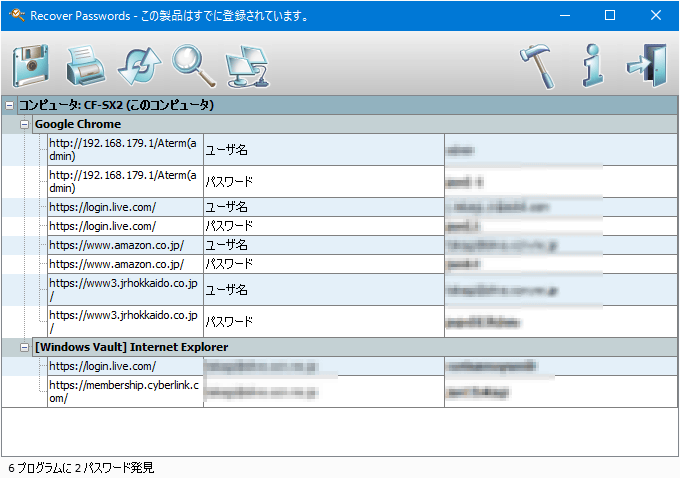Image resolution: width=680 pixels, height=478 pixels.
Task: Select the amazon.co.jp URL cell in the ユーザ名 row
Action: [x=125, y=246]
